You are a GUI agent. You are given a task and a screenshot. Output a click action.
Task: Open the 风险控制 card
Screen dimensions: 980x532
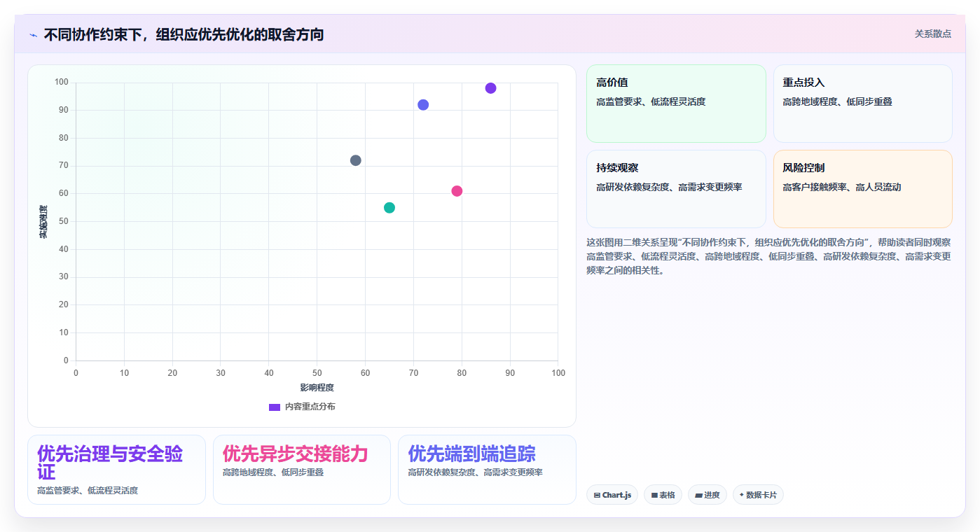pyautogui.click(x=862, y=189)
